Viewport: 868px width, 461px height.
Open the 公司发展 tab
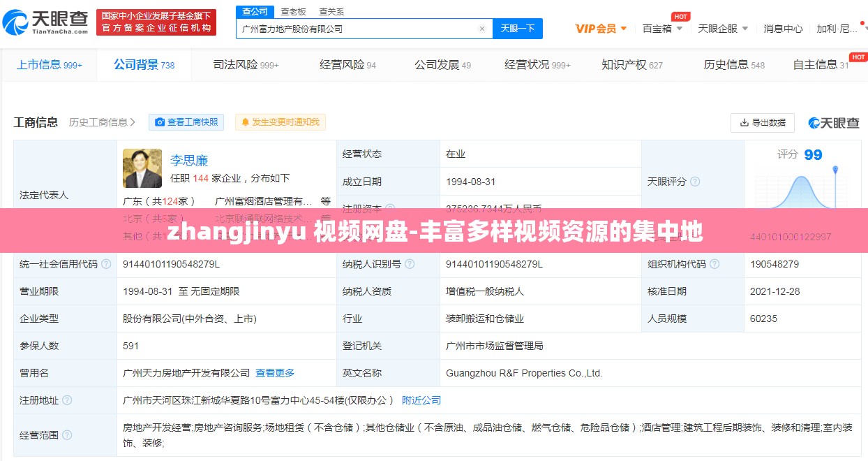(442, 65)
